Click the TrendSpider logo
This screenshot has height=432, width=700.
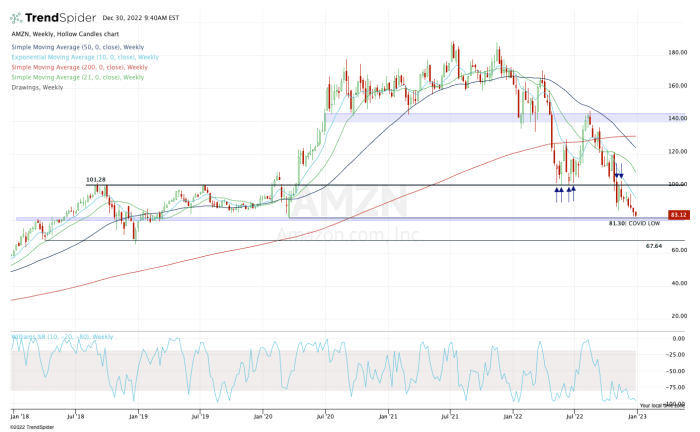[53, 18]
